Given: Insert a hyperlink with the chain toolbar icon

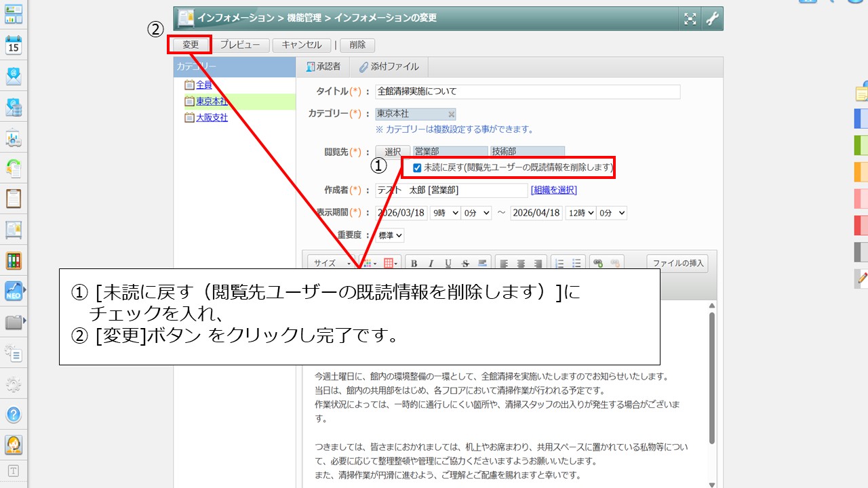Looking at the screenshot, I should [x=598, y=263].
